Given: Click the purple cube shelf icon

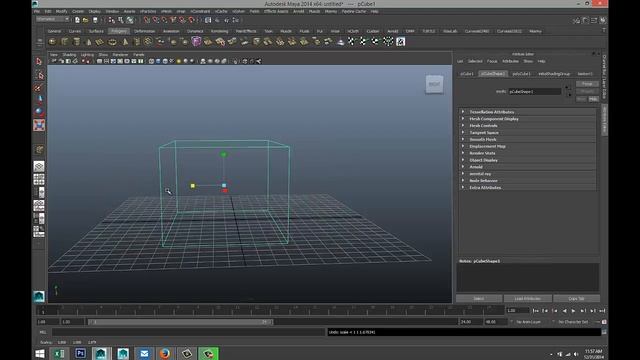Looking at the screenshot, I should click(196, 42).
